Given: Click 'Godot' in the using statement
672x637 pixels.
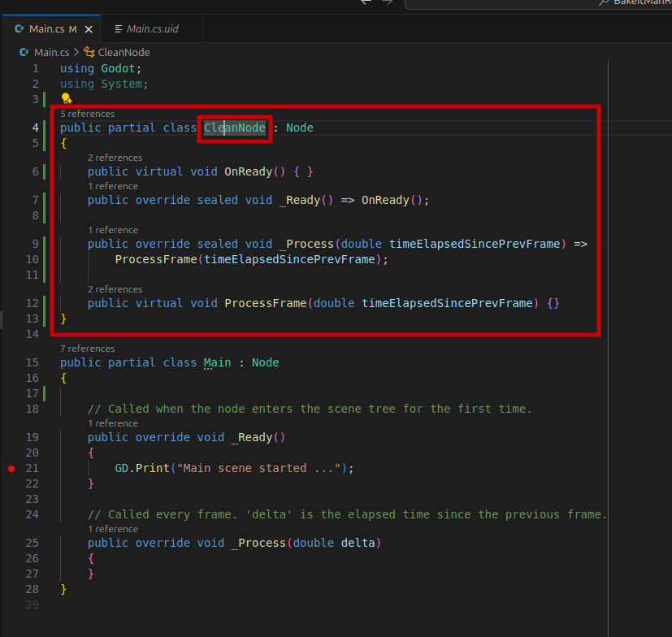Looking at the screenshot, I should click(118, 68).
